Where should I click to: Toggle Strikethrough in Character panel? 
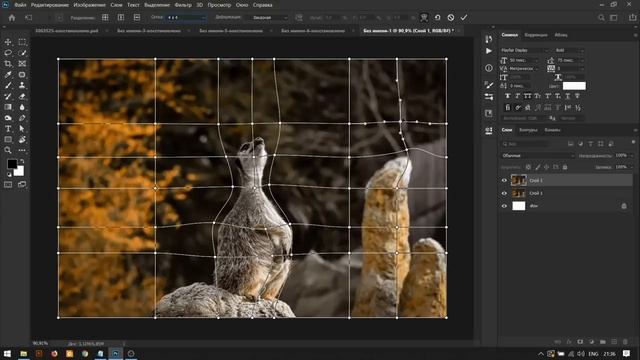pos(577,96)
